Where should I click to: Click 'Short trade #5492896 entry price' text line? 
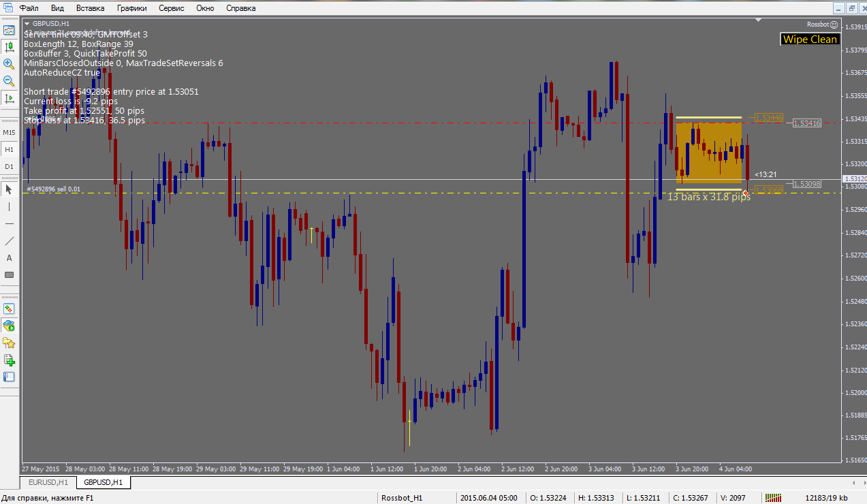click(111, 91)
